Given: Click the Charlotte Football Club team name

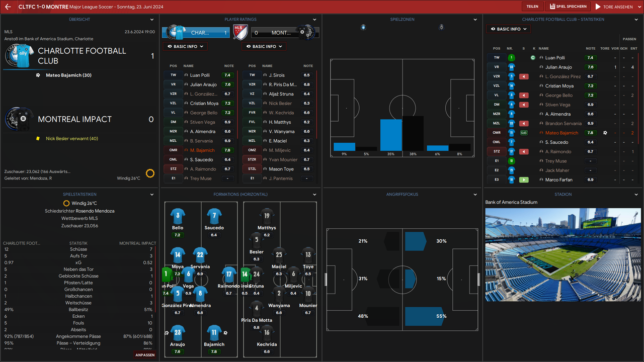Looking at the screenshot, I should click(82, 55).
